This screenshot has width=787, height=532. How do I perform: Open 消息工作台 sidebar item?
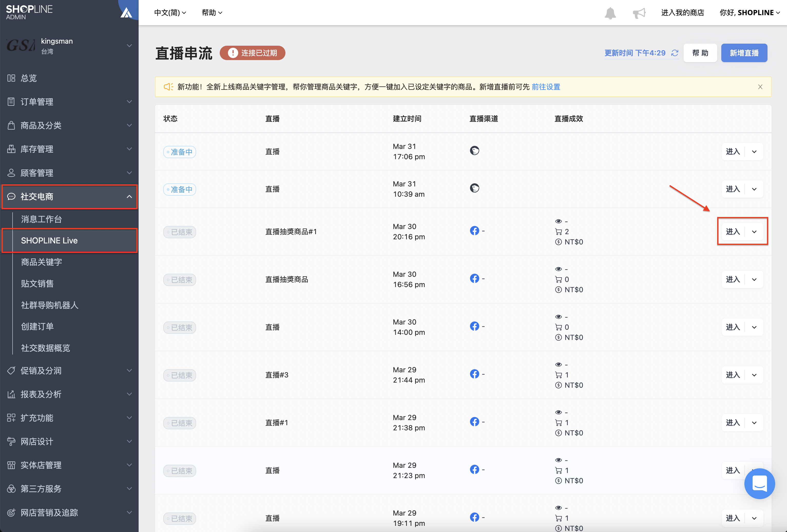pos(41,219)
